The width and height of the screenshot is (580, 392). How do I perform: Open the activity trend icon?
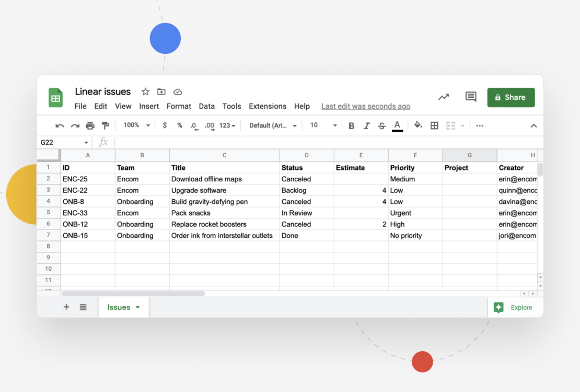(444, 97)
